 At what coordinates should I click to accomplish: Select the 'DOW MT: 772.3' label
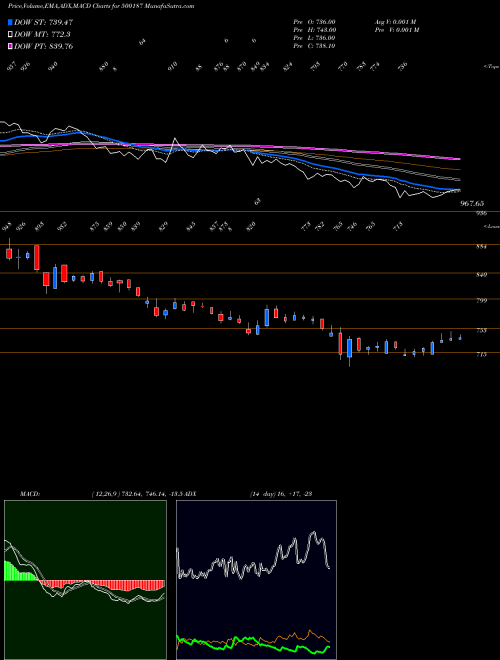42,35
